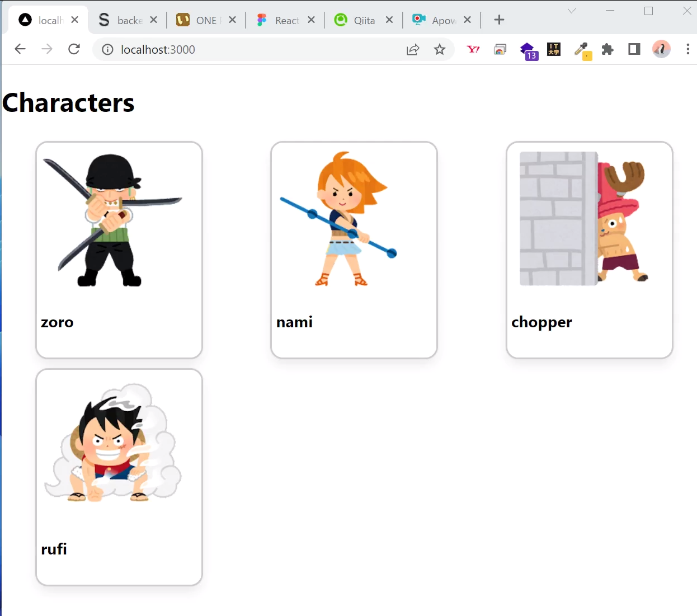697x616 pixels.
Task: Open graduation cap extension with badge 13
Action: (x=529, y=51)
